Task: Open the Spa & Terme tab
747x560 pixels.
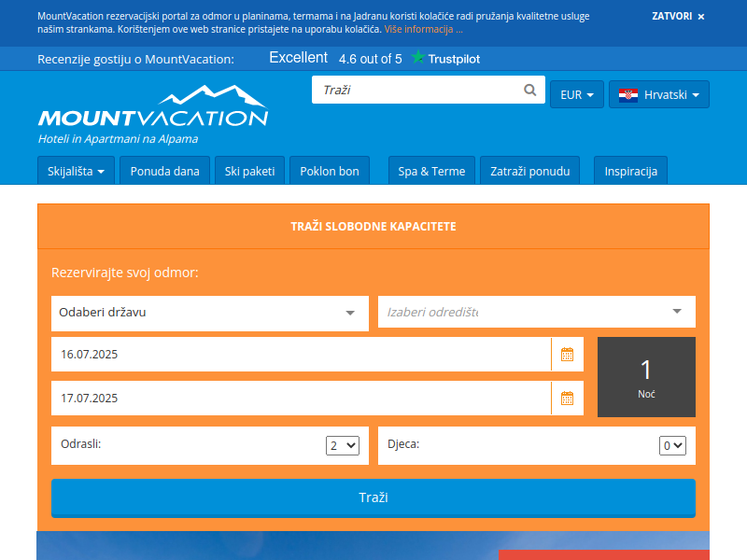Action: (431, 171)
